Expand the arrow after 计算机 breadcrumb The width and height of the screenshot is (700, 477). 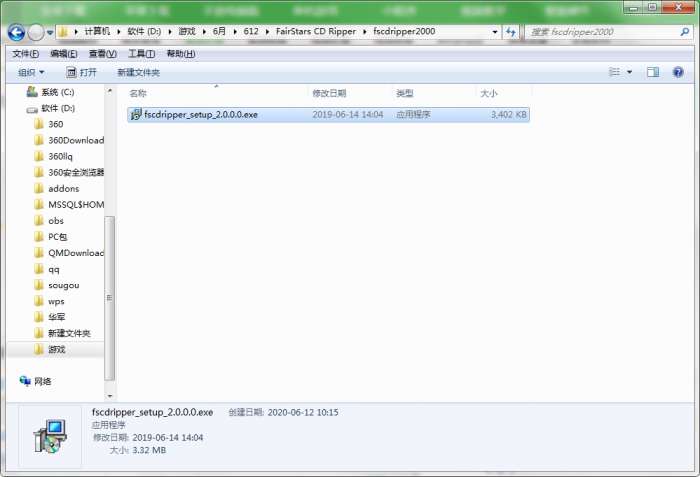tap(119, 32)
